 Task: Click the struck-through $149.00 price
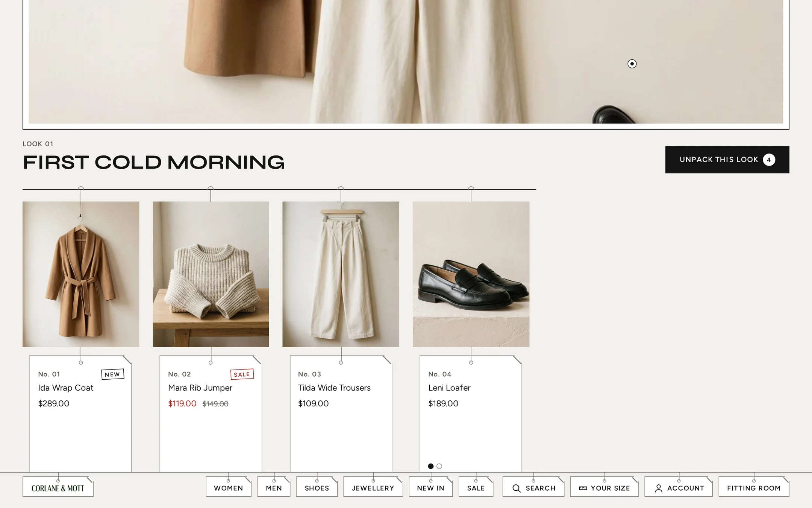tap(215, 404)
